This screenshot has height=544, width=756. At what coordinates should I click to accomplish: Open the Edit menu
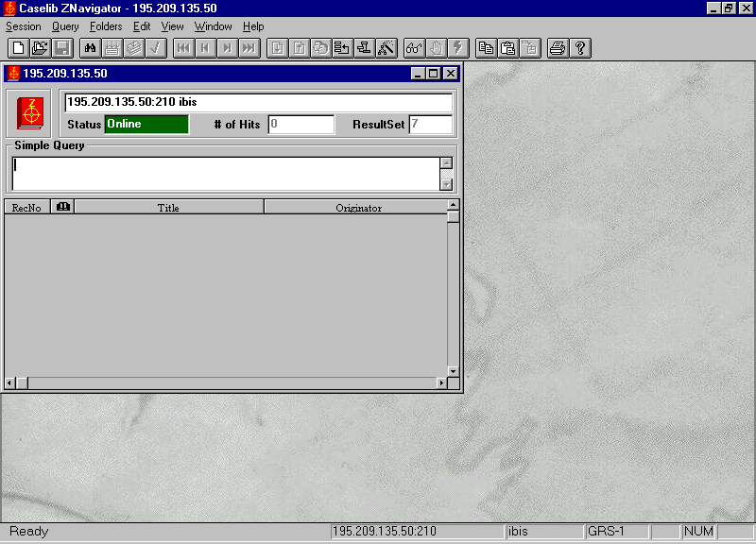[142, 26]
